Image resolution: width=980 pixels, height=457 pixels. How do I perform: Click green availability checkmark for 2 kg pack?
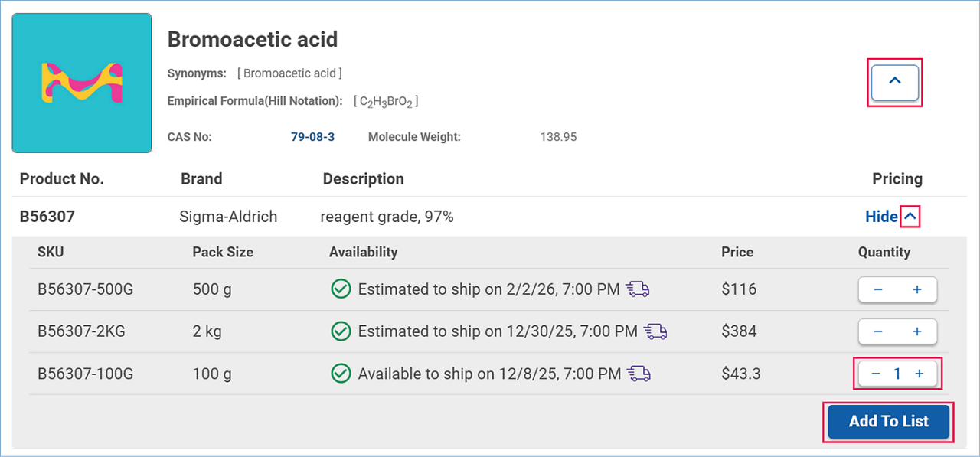[x=341, y=331]
